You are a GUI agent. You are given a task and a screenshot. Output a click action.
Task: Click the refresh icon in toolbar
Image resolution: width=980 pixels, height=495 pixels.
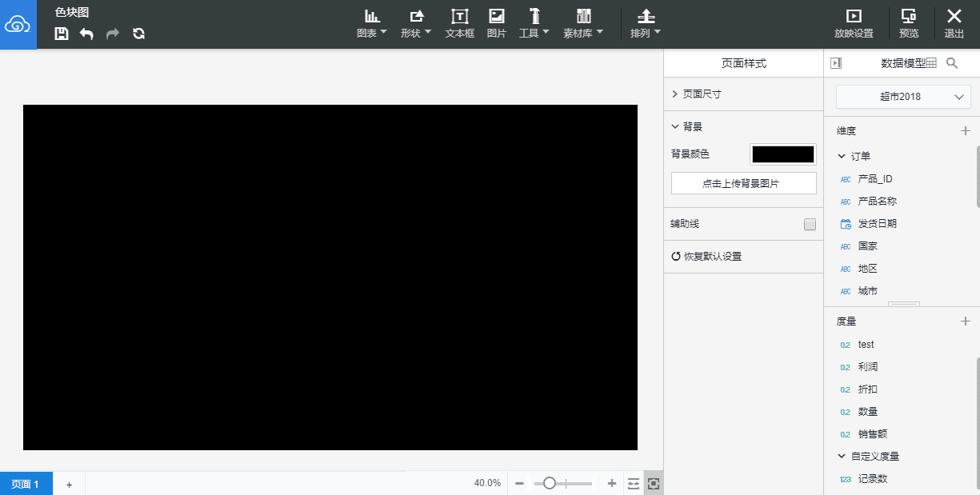[139, 34]
